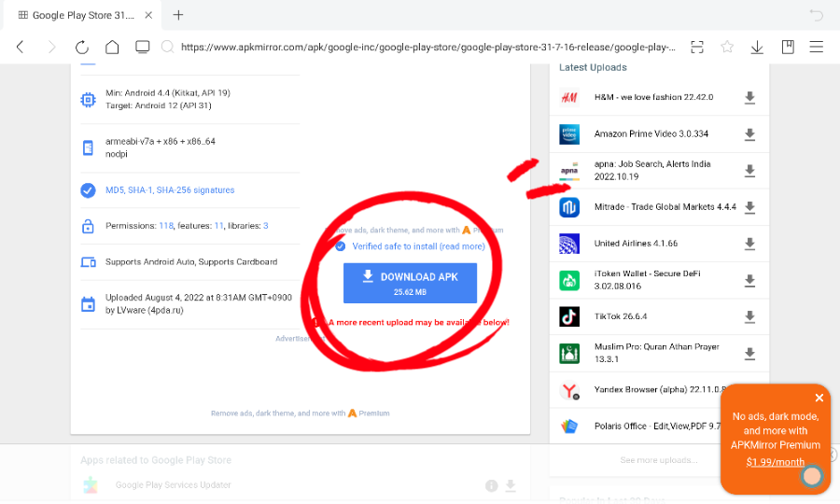Select the Google Play Store 31 tab
The height and width of the screenshot is (504, 840).
click(x=80, y=15)
